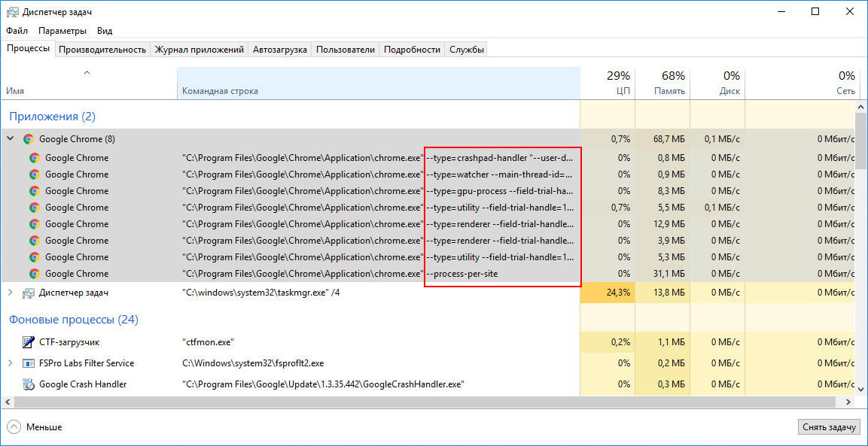Sort by the ЦП column header

pyautogui.click(x=608, y=83)
